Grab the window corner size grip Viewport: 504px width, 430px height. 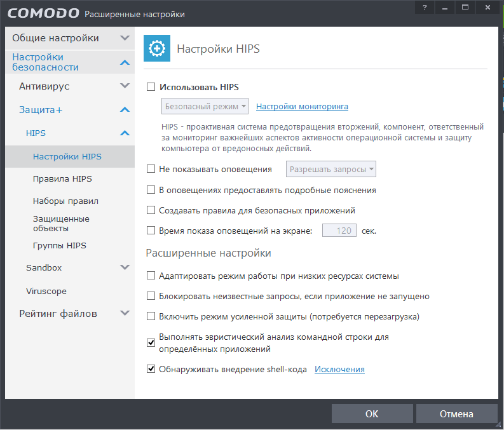coord(498,424)
